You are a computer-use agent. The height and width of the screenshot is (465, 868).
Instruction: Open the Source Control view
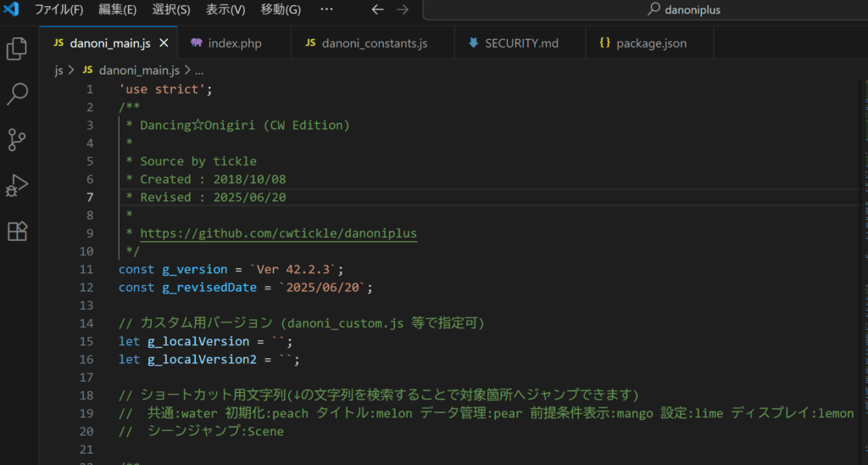pyautogui.click(x=17, y=140)
